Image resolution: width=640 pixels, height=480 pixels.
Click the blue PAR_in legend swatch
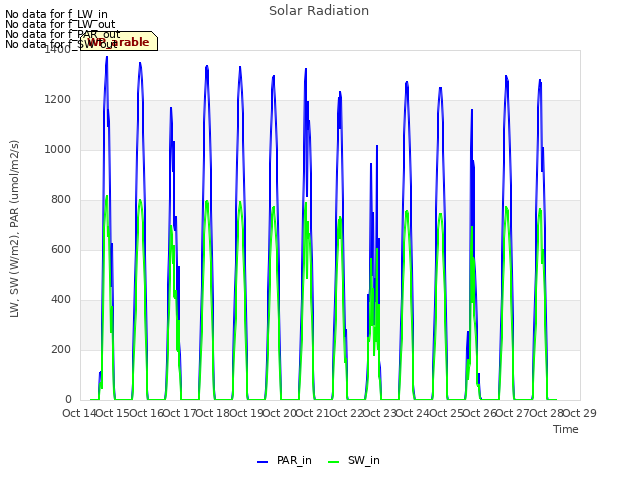tap(262, 462)
